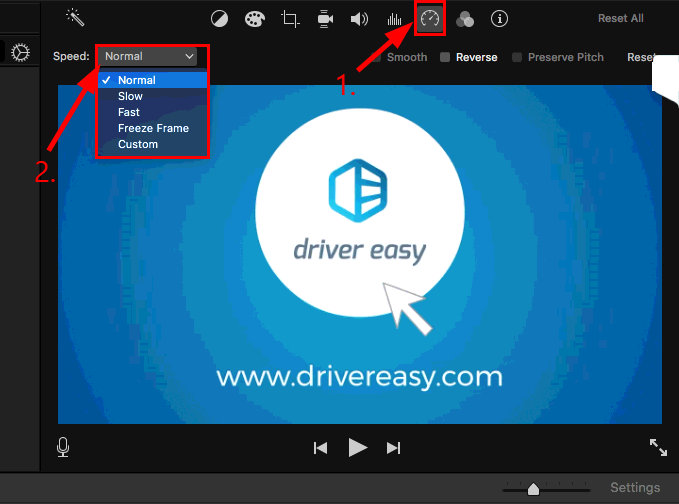Toggle fullscreen playback with expand arrows
Screen dimensions: 679x504
pos(658,447)
